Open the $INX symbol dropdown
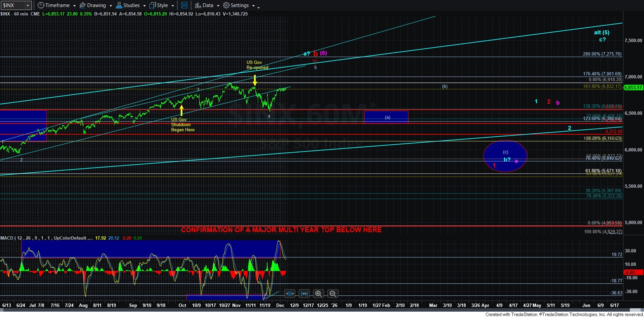Screen dimensions: 644x317 (x=28, y=5)
